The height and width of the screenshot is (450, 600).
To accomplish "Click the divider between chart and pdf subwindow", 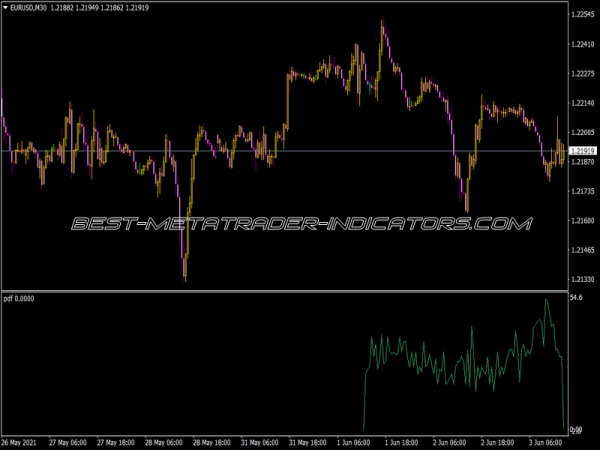I will [285, 291].
